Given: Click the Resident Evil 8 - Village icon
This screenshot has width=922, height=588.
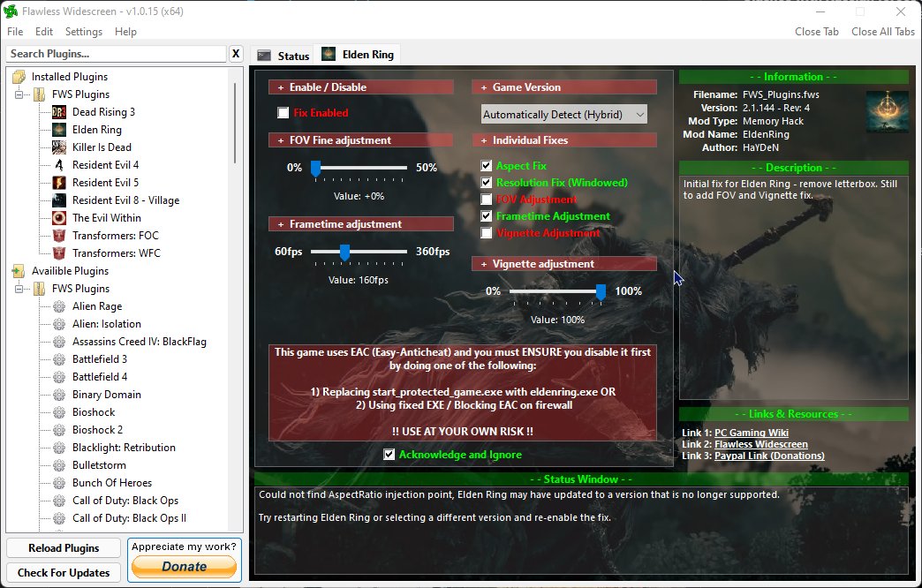Looking at the screenshot, I should pyautogui.click(x=59, y=200).
